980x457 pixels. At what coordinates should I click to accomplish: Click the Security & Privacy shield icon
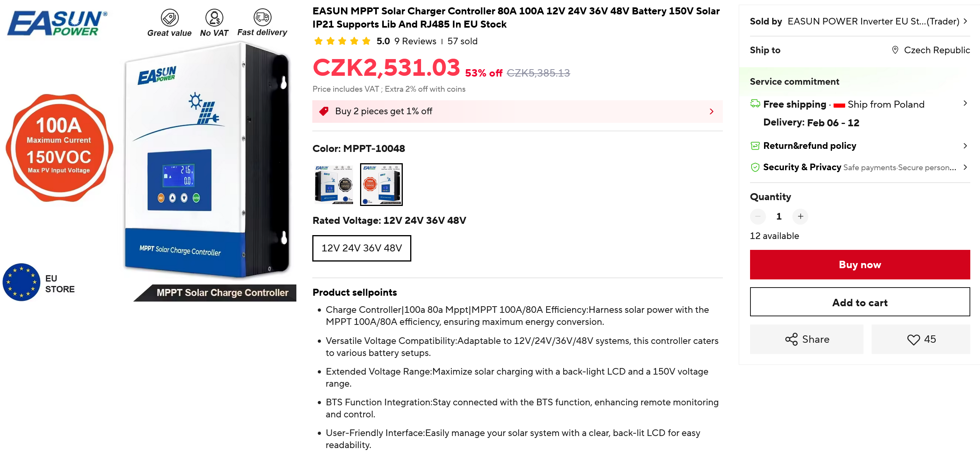point(755,167)
